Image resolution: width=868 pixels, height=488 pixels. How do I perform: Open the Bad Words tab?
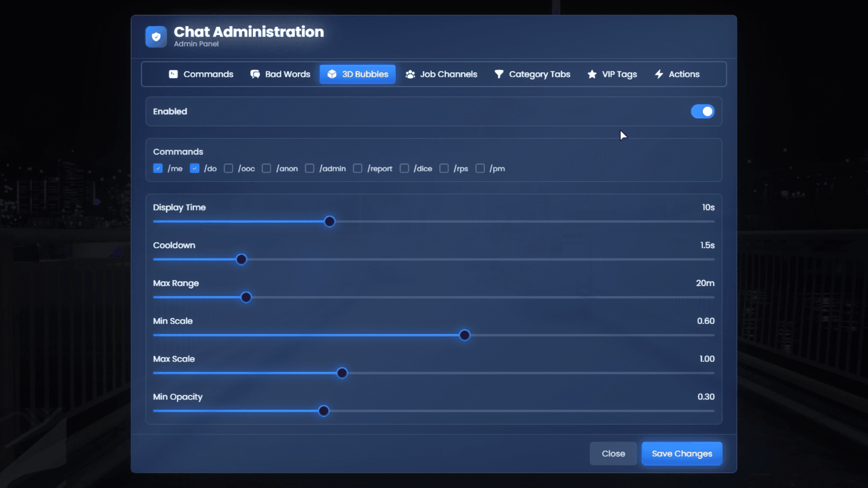tap(280, 74)
